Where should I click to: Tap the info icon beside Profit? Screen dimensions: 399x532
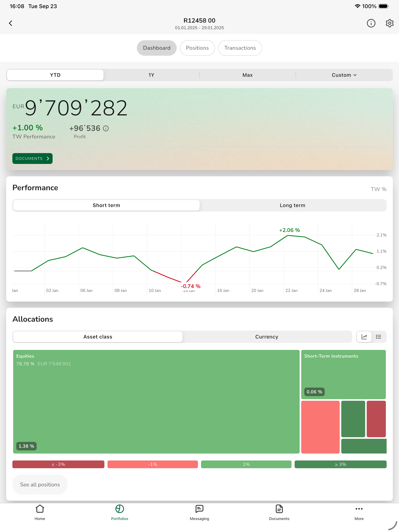[x=106, y=128]
